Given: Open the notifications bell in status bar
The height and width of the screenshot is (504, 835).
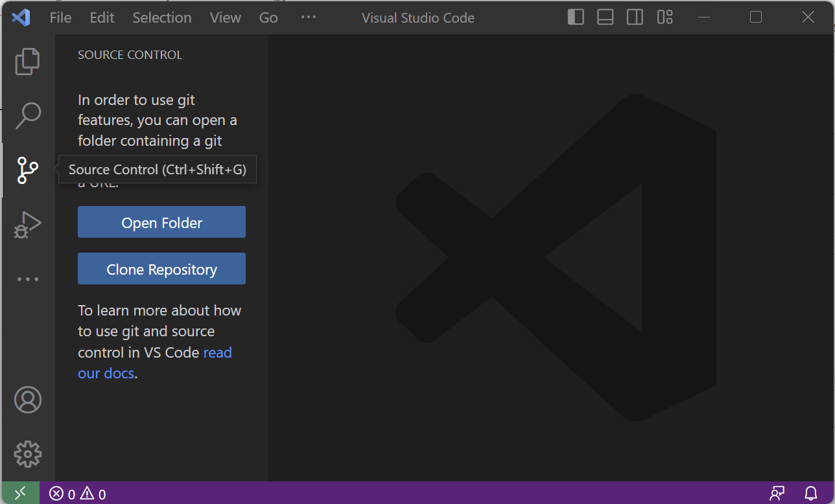Looking at the screenshot, I should click(811, 494).
